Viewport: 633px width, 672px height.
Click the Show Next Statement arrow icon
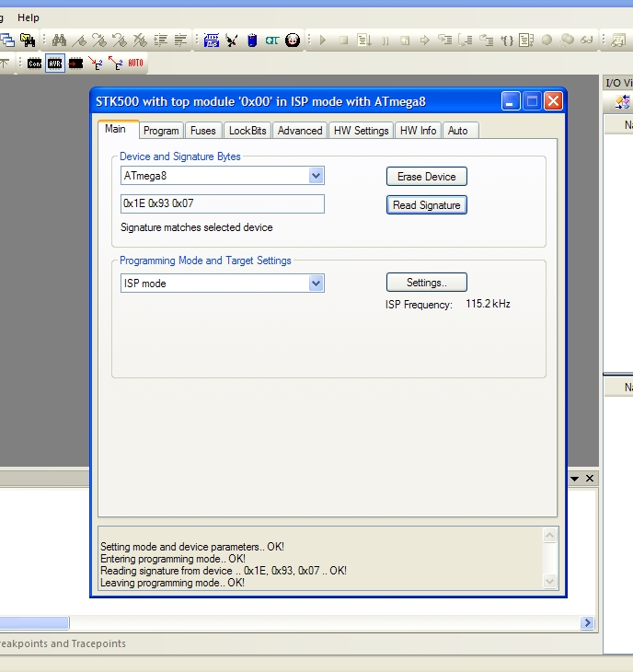(425, 41)
